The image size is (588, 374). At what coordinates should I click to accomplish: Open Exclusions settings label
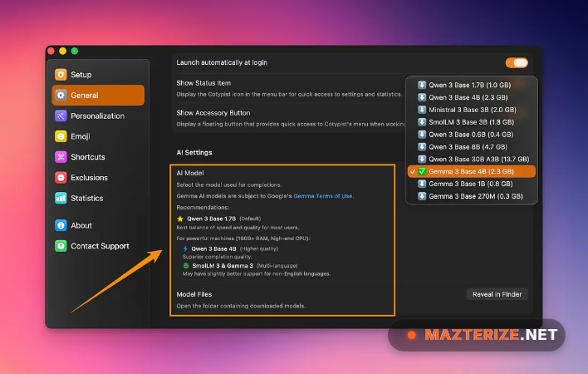click(x=89, y=177)
